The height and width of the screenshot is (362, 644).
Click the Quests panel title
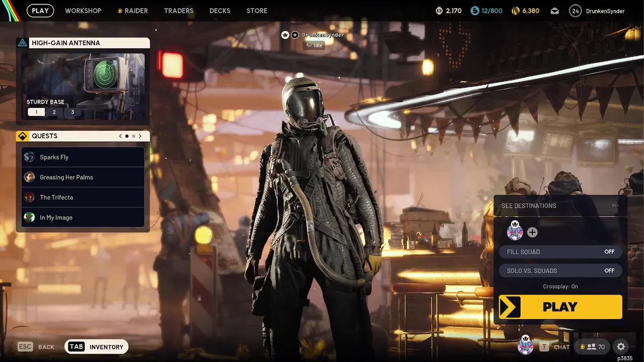[x=45, y=136]
